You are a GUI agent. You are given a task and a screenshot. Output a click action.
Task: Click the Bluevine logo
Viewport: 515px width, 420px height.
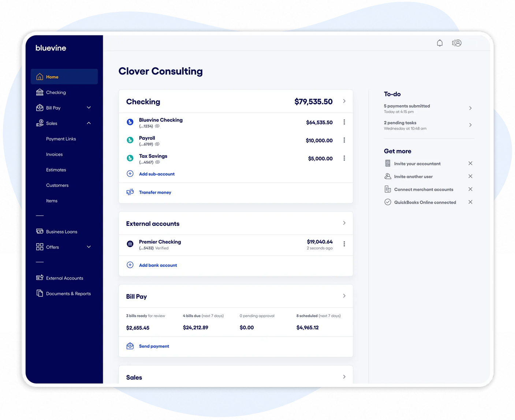pyautogui.click(x=51, y=48)
